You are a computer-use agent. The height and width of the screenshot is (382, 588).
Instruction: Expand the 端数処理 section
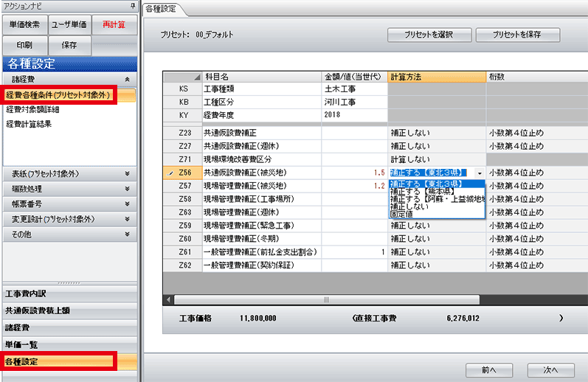point(127,189)
